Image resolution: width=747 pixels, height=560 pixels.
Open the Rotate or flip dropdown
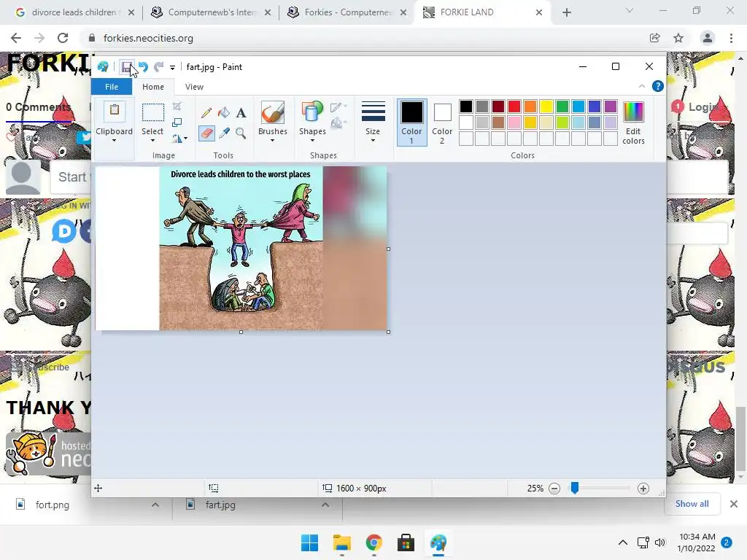point(179,139)
